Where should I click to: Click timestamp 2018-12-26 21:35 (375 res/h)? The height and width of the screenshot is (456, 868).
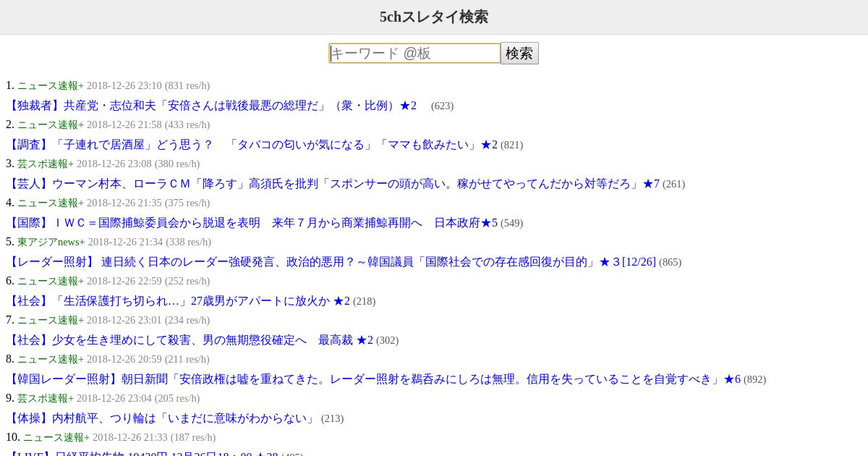coord(148,203)
